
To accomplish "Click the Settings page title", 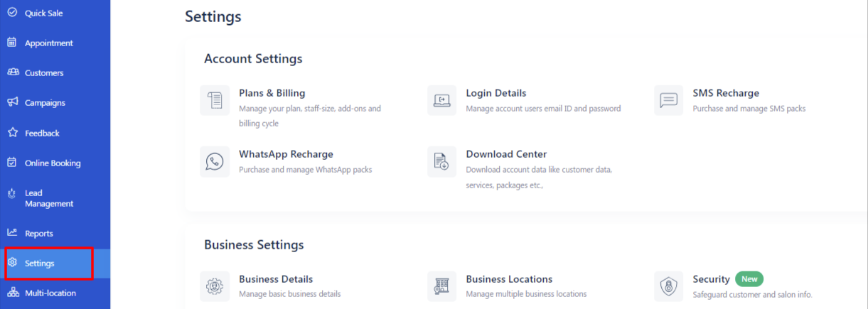I will (x=213, y=16).
